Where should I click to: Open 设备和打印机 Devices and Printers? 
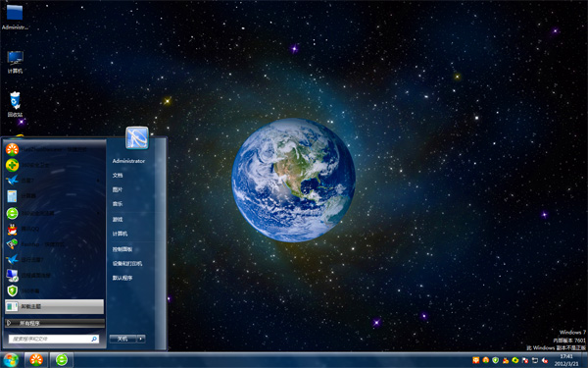127,264
